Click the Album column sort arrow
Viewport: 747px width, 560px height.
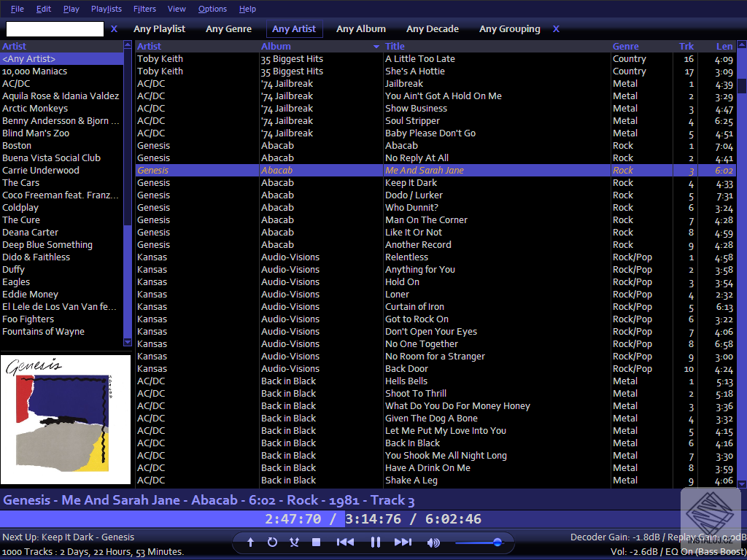(376, 47)
